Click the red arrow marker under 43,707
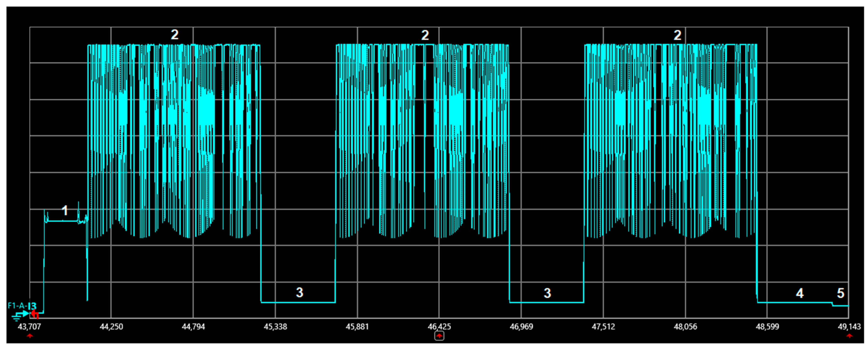 click(x=30, y=336)
